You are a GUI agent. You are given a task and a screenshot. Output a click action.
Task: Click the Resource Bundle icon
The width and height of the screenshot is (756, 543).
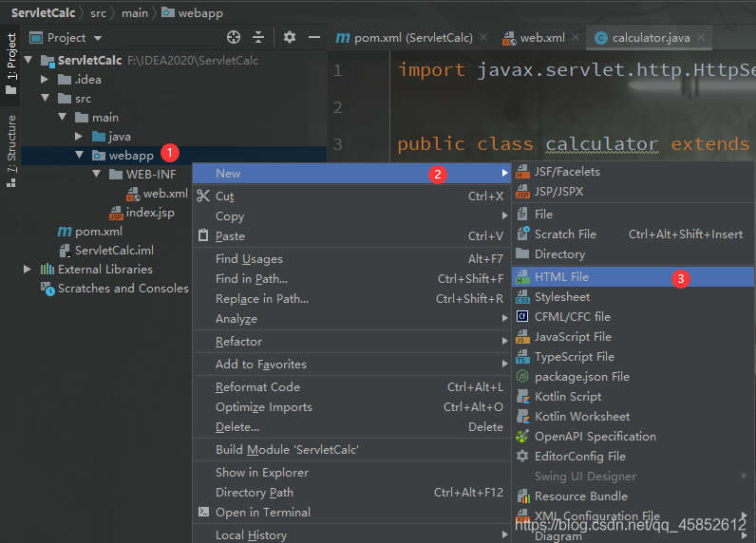[523, 496]
